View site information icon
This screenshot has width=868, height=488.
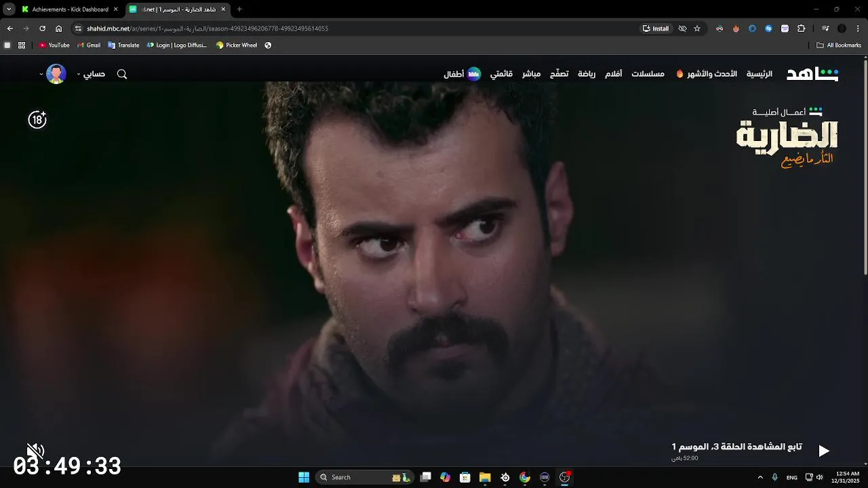point(78,28)
